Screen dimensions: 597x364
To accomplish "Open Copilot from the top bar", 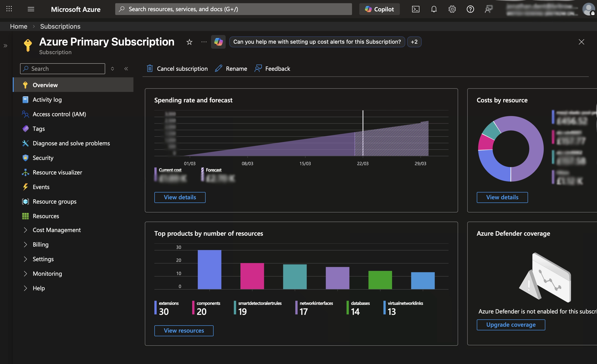I will pos(379,9).
